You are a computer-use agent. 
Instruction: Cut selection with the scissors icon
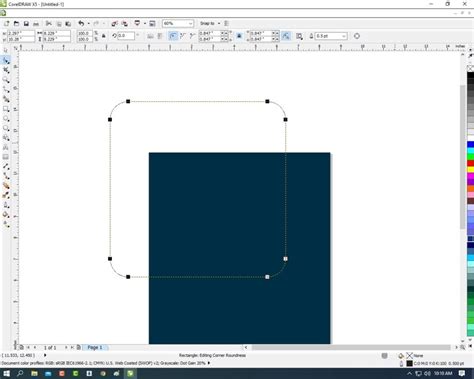[x=49, y=24]
